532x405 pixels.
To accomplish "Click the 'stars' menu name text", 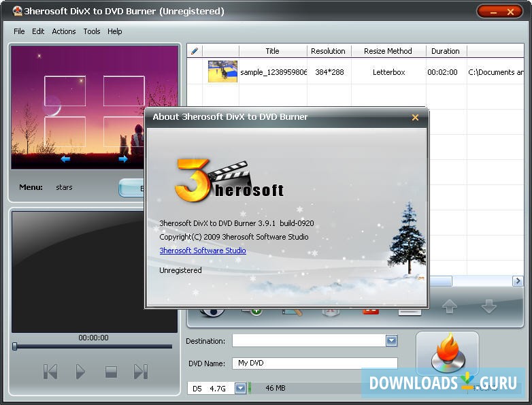I will 64,187.
